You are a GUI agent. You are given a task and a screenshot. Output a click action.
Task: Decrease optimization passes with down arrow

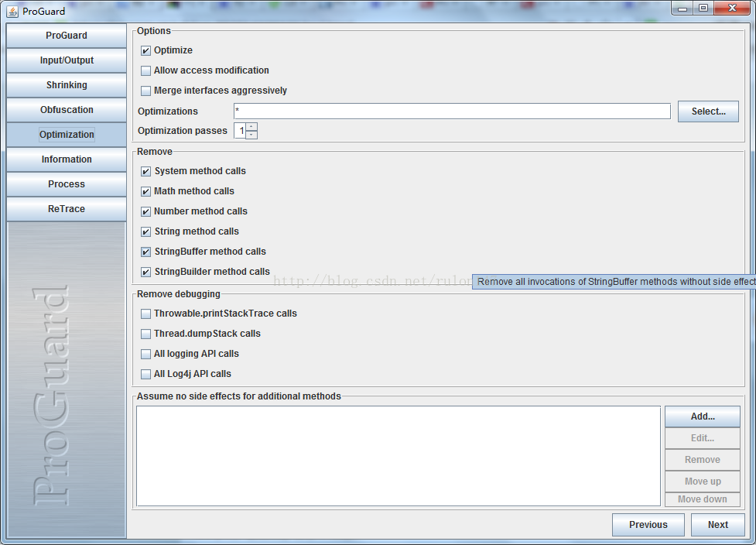point(251,135)
